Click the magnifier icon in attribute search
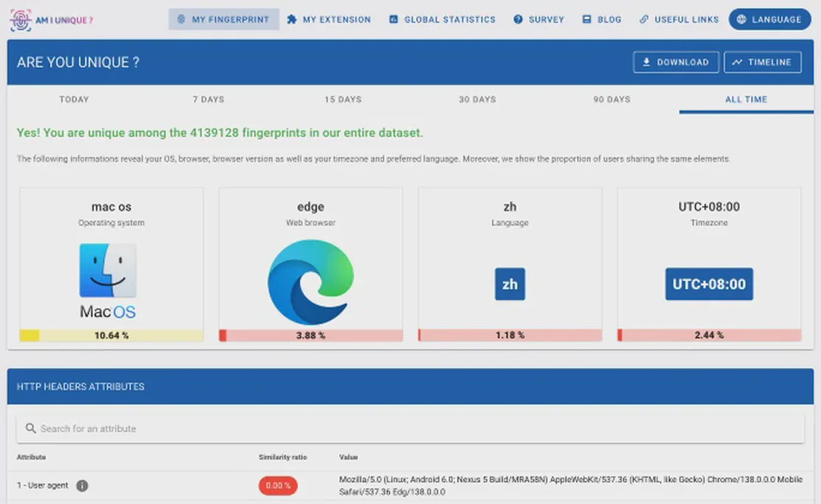This screenshot has height=504, width=821. [30, 429]
